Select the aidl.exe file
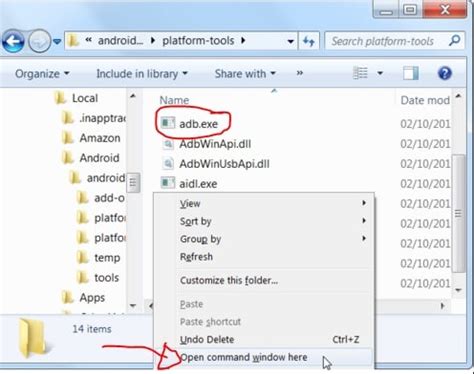 point(198,184)
